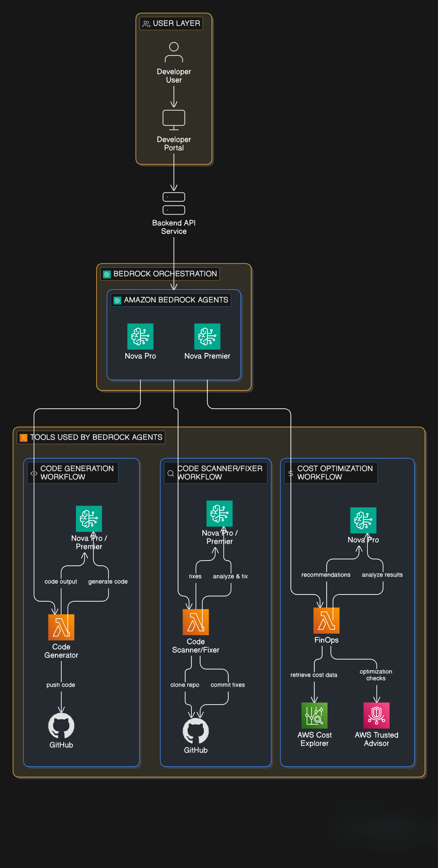Click Nova Pro icon in Cost Optimization workflow

[x=363, y=520]
